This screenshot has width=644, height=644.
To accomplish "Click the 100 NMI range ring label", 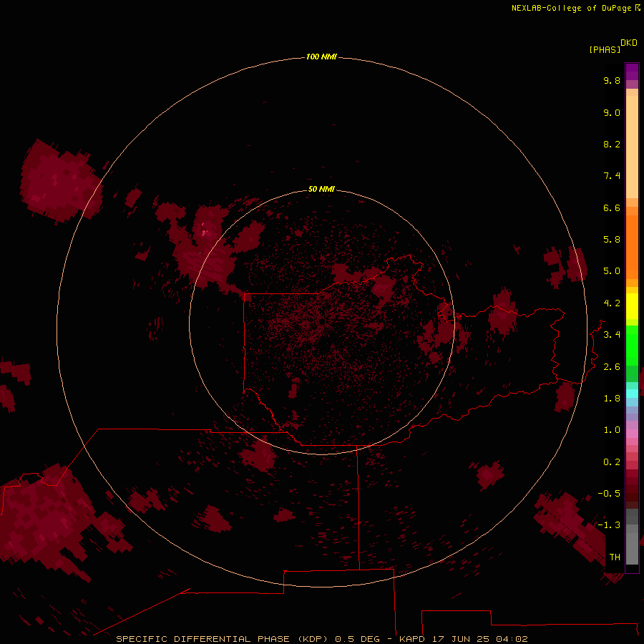I will click(x=321, y=57).
